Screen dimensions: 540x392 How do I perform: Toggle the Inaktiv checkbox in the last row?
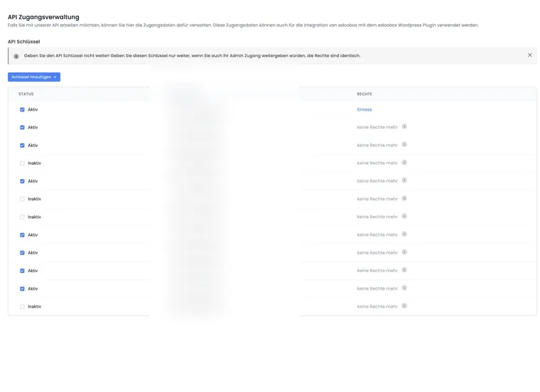(x=22, y=307)
